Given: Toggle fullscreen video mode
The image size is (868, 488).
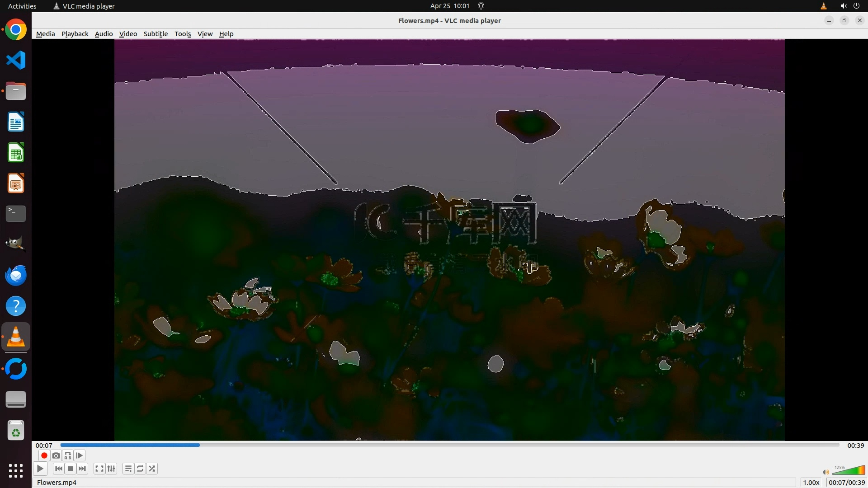Looking at the screenshot, I should click(x=99, y=469).
